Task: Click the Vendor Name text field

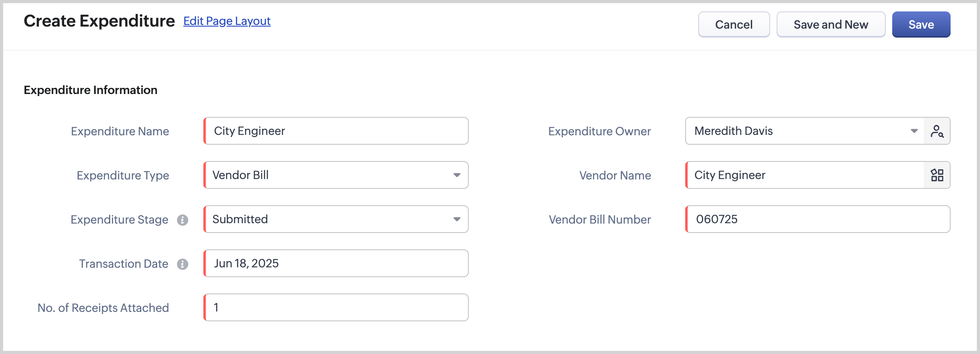Action: (804, 175)
